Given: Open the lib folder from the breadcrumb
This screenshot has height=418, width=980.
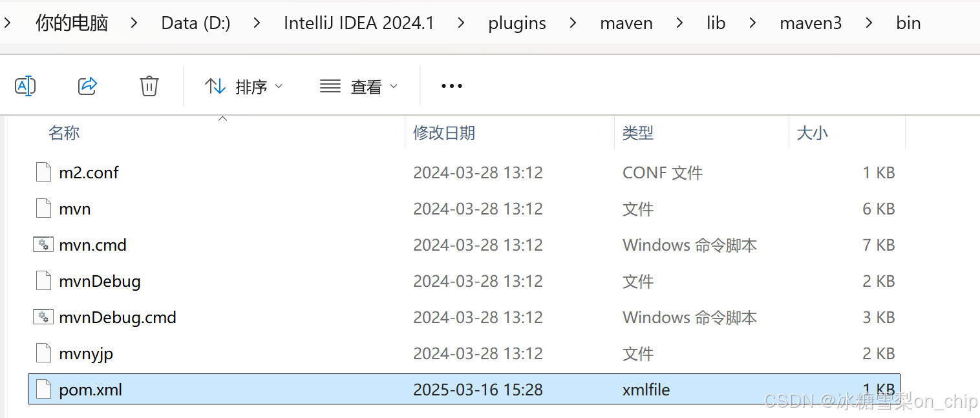Looking at the screenshot, I should [716, 23].
